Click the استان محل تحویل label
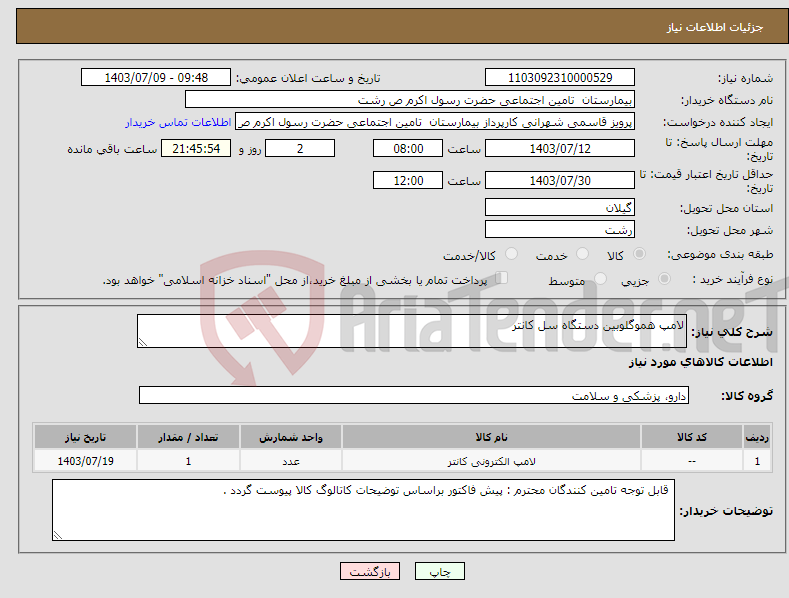This screenshot has height=598, width=789. [x=727, y=208]
